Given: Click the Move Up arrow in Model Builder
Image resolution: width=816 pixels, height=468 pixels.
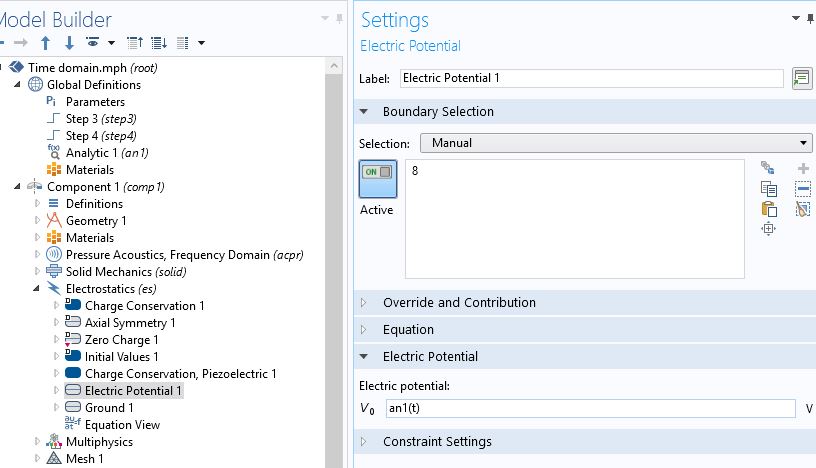Looking at the screenshot, I should click(x=45, y=43).
